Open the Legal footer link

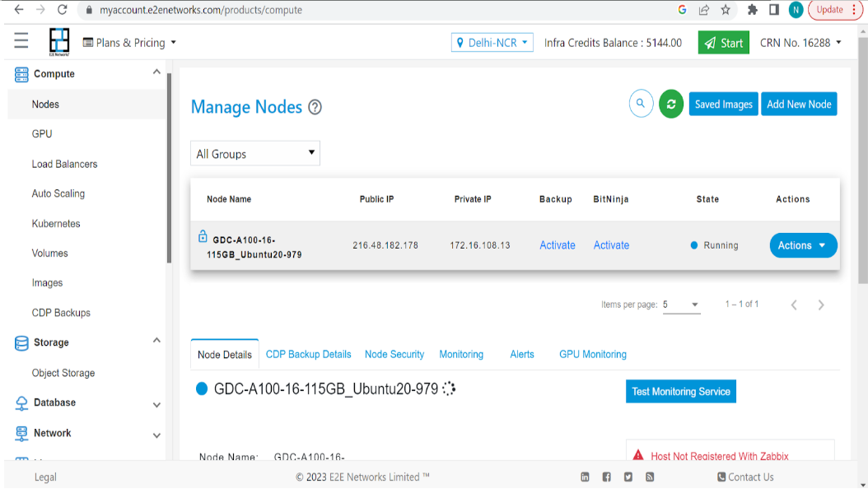(45, 477)
